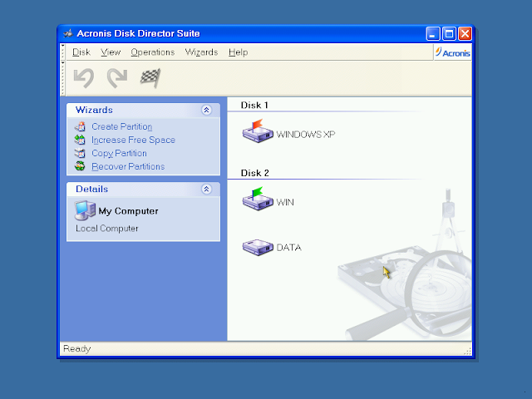Open the Help menu
Image resolution: width=532 pixels, height=399 pixels.
coord(239,52)
